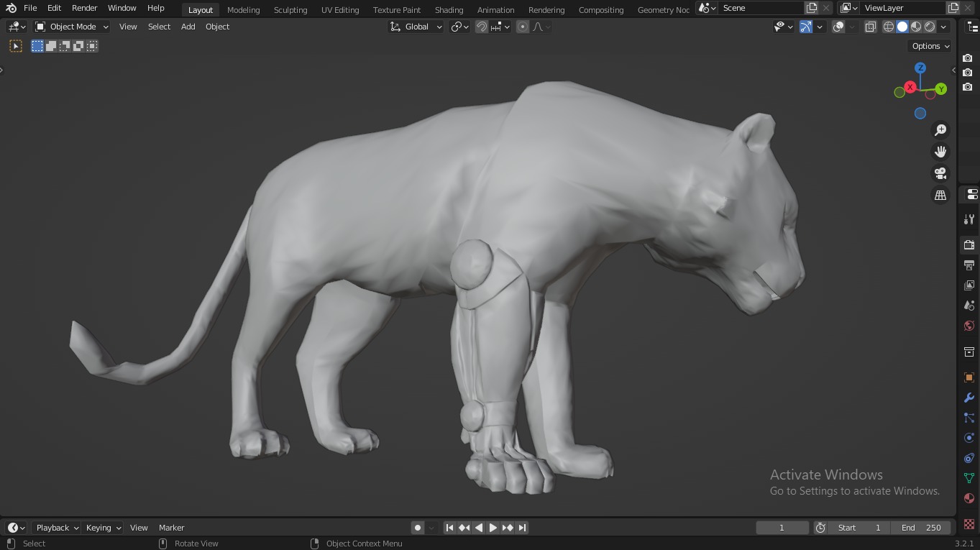This screenshot has height=550, width=980.
Task: Open the Modifier properties wrench tab
Action: click(x=969, y=398)
